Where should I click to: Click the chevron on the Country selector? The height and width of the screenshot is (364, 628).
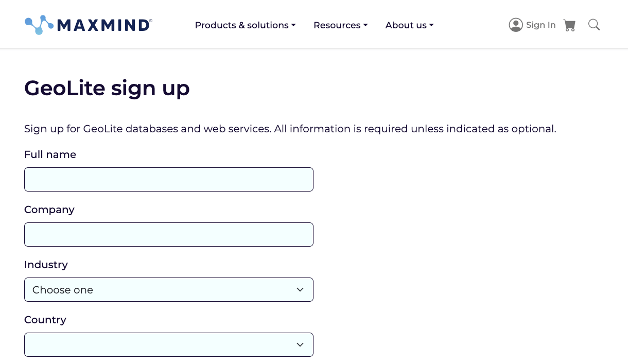300,344
